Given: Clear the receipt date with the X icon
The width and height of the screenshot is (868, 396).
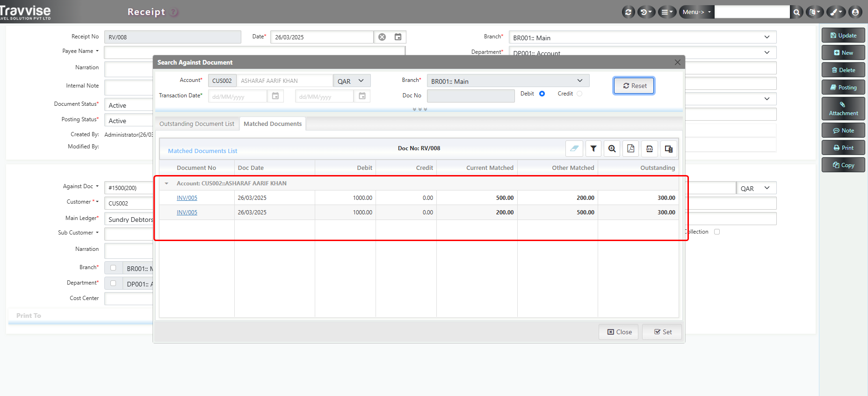Looking at the screenshot, I should 382,37.
